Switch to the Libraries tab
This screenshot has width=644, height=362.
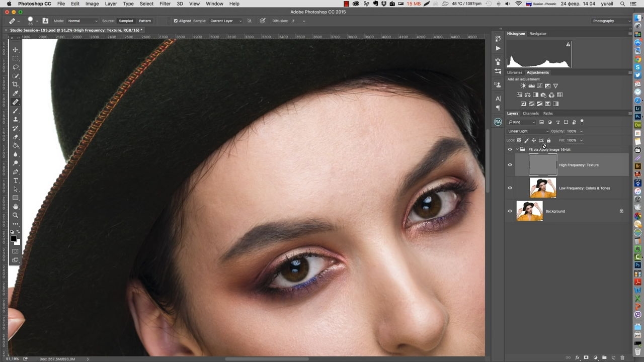click(x=515, y=72)
